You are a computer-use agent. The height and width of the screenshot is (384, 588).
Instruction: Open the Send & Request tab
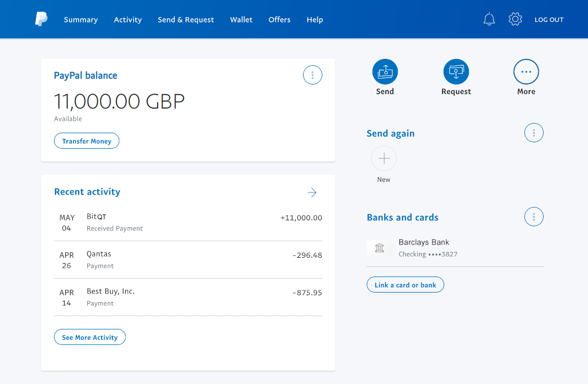[185, 20]
